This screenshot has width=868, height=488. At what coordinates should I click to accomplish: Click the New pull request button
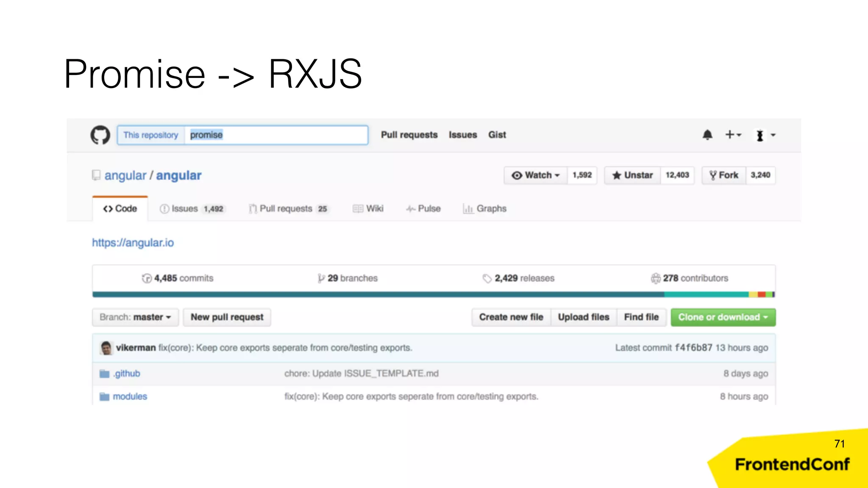[x=227, y=317]
